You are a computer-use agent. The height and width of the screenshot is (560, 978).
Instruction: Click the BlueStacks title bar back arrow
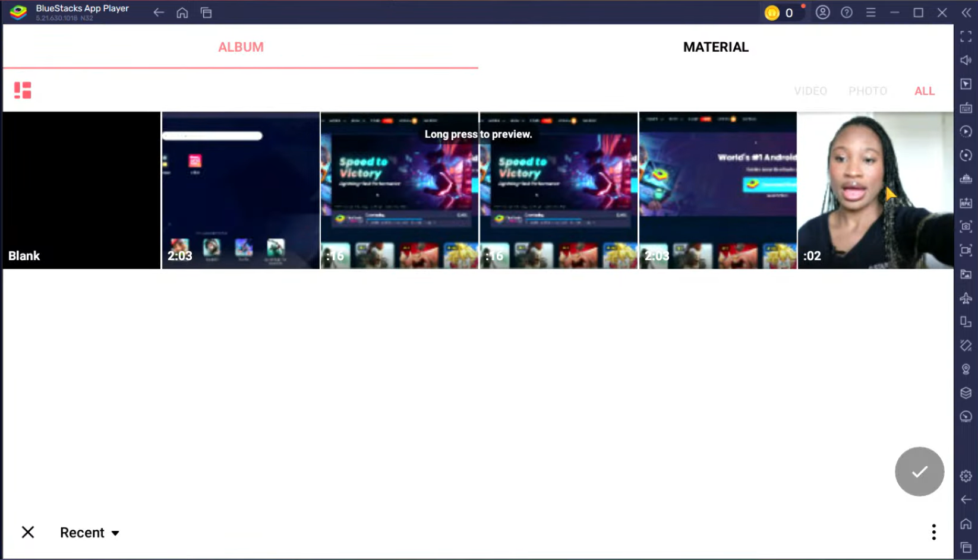pyautogui.click(x=159, y=12)
